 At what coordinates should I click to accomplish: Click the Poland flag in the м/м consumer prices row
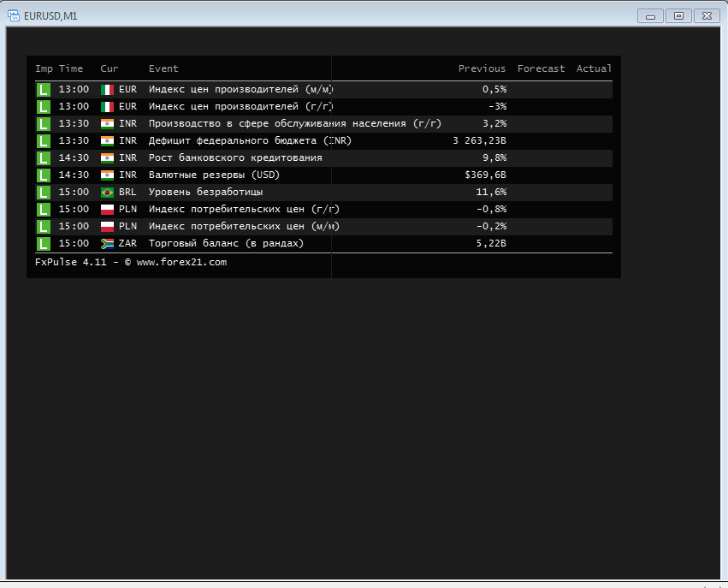pyautogui.click(x=107, y=227)
